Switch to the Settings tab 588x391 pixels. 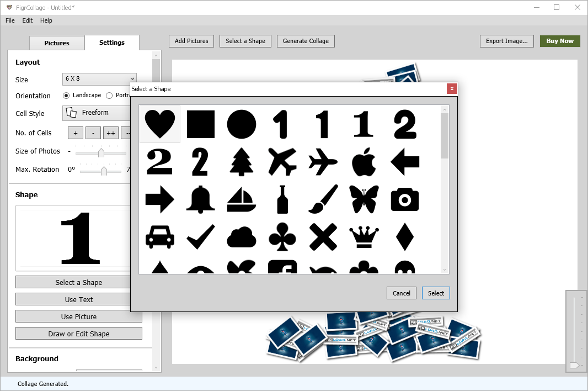(x=112, y=43)
